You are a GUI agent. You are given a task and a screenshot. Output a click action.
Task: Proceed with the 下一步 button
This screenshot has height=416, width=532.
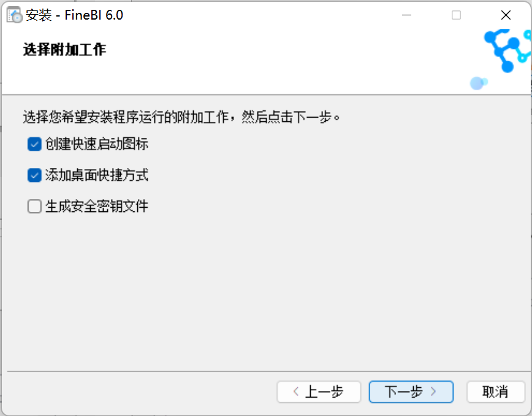click(411, 392)
